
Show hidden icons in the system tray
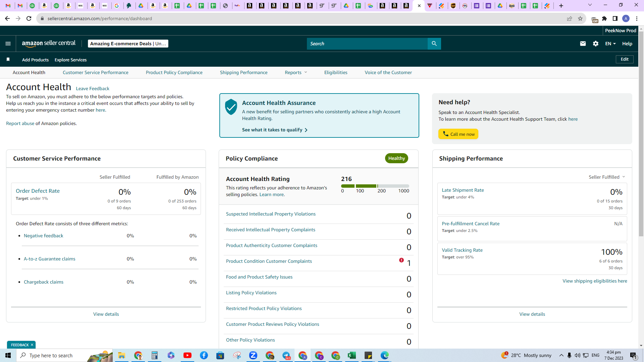(x=561, y=355)
